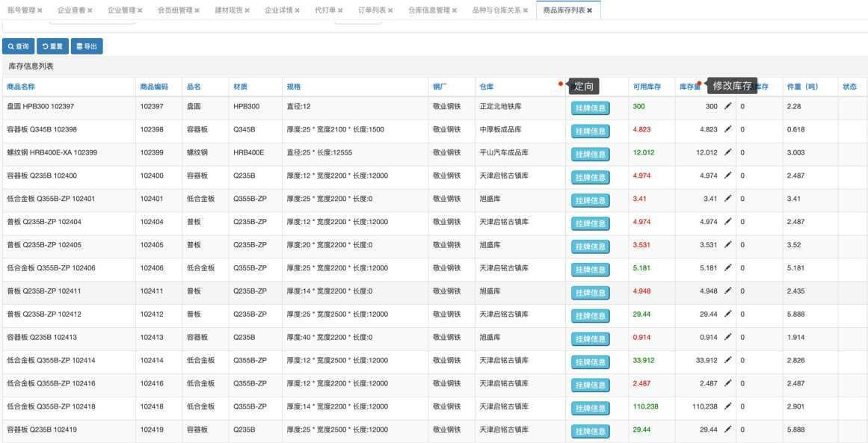Open 挂牌信息 for row 102405

(x=591, y=246)
